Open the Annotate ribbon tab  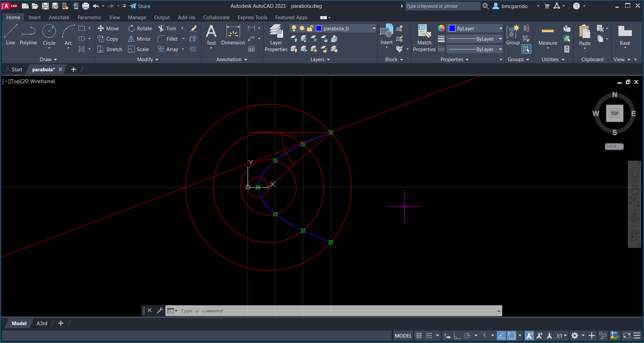point(59,17)
